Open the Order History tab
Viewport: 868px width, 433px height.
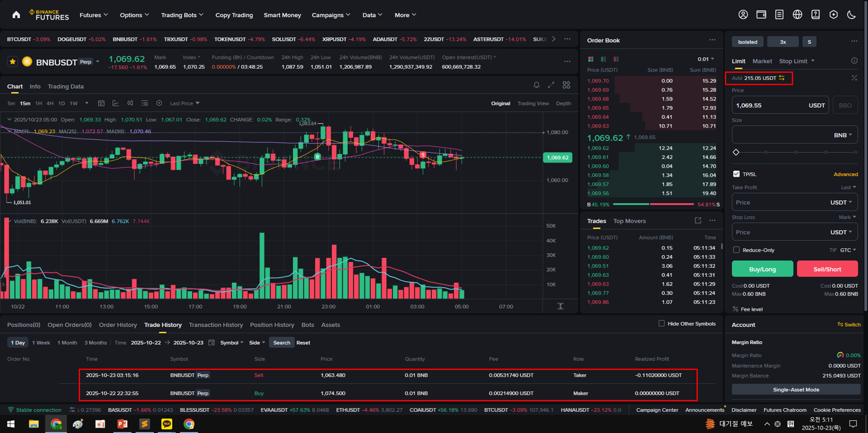tap(118, 325)
